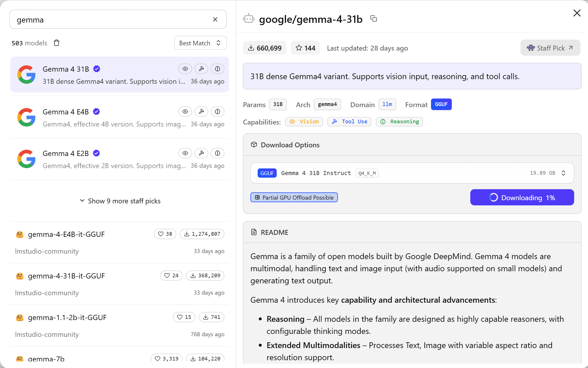
Task: Click the README section header
Action: click(x=412, y=232)
